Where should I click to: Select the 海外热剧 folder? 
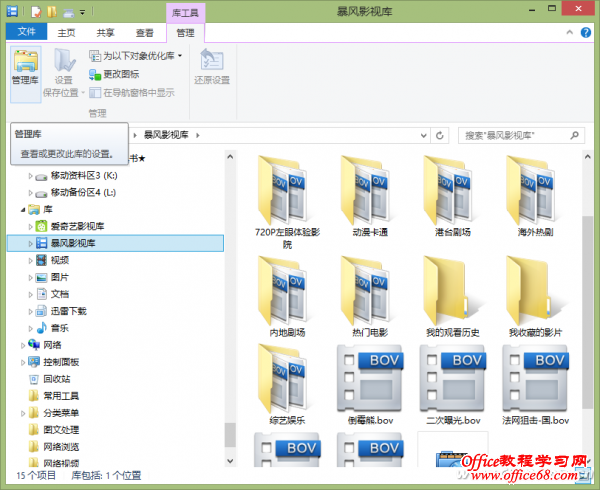[x=535, y=196]
